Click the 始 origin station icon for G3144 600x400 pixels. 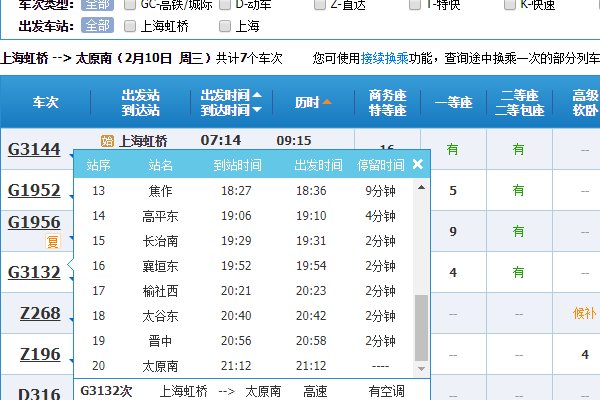[x=107, y=140]
